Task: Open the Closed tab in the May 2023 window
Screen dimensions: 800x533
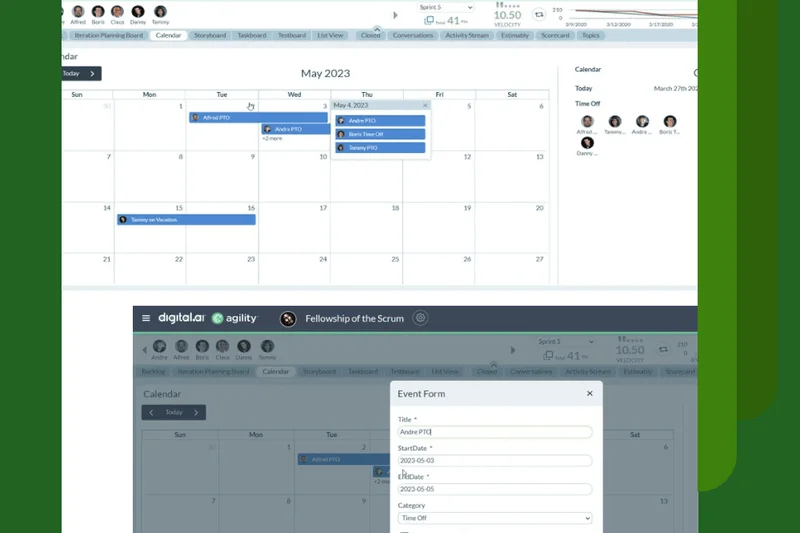Action: tap(370, 35)
